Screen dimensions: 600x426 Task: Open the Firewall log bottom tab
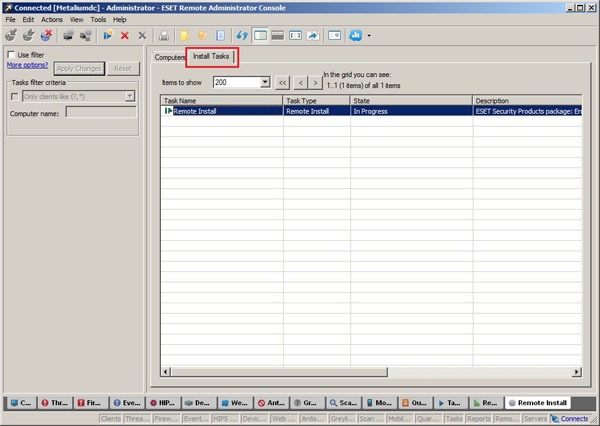pyautogui.click(x=90, y=403)
